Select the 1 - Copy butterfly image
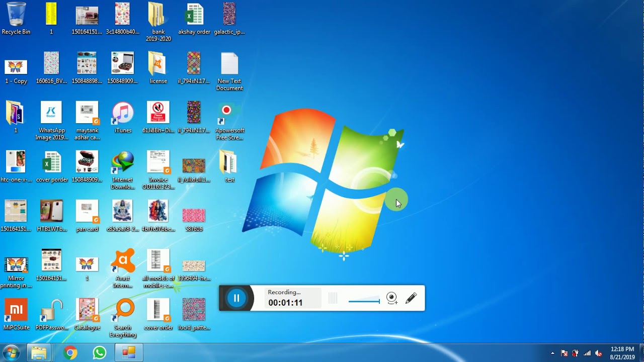 pos(16,72)
